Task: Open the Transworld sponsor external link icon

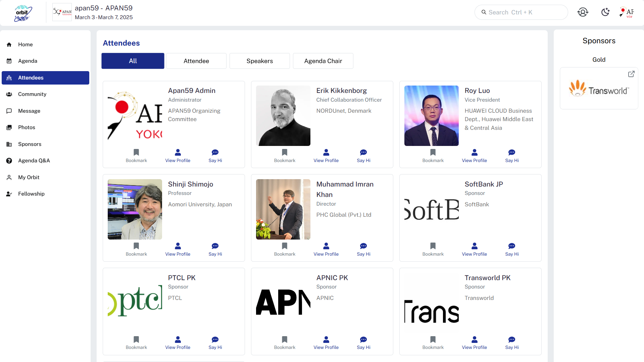Action: click(631, 74)
